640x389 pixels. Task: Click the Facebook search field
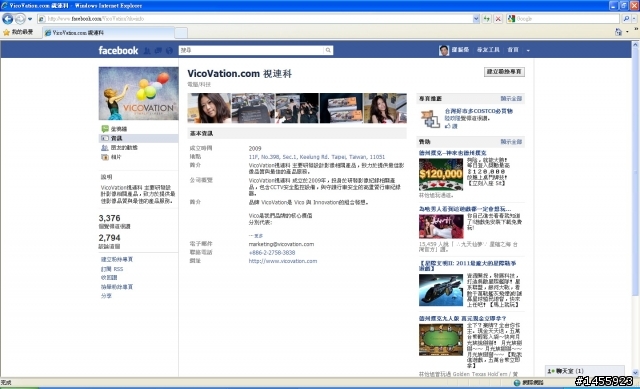[x=251, y=50]
